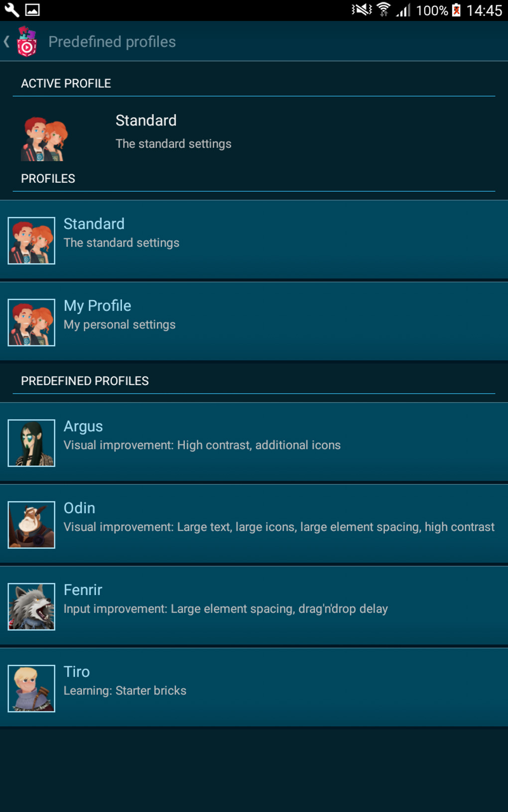Tap the image notification icon
This screenshot has width=508, height=812.
[x=33, y=10]
